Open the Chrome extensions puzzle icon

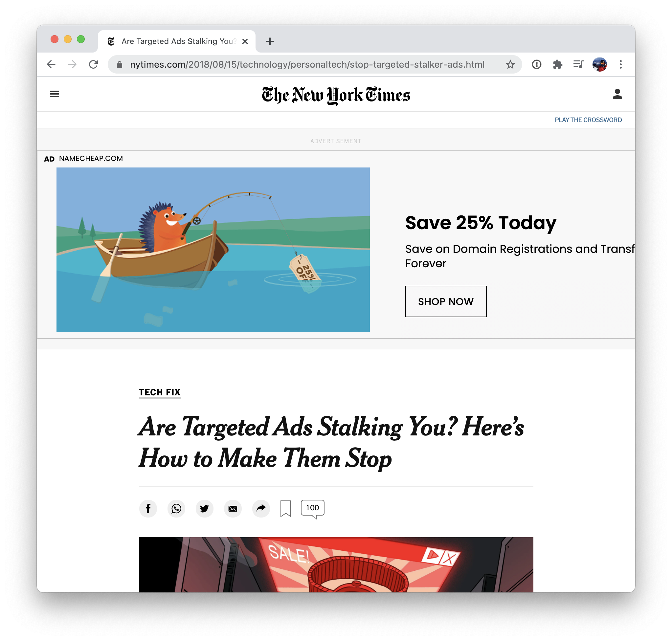click(x=557, y=64)
